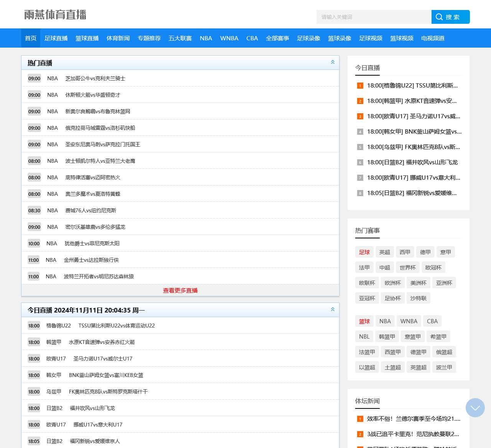The image size is (491, 448).
Task: Click the orange number 3 badge in 今日直播
Action: 360,116
